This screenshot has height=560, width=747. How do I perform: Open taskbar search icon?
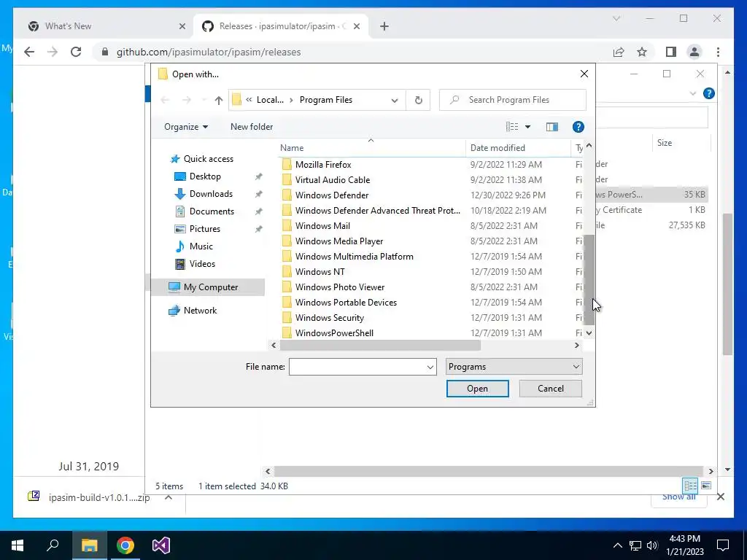pyautogui.click(x=53, y=545)
